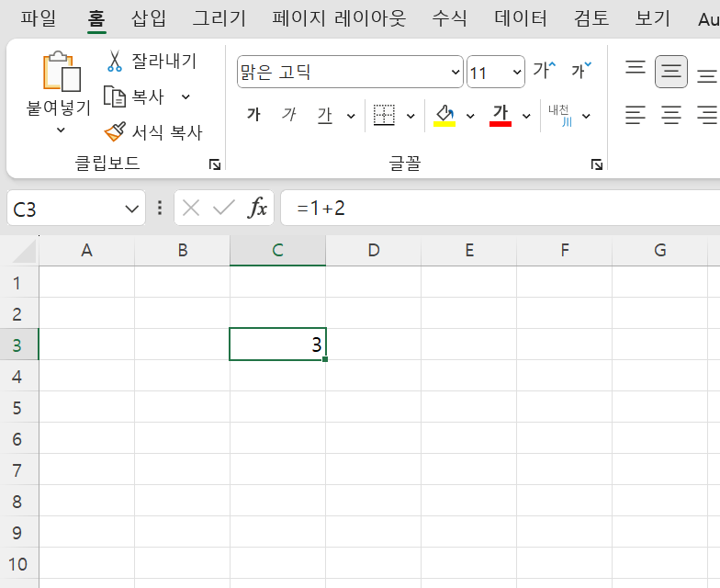This screenshot has height=588, width=720.
Task: Toggle underline formatting (underlined 가)
Action: click(x=325, y=115)
